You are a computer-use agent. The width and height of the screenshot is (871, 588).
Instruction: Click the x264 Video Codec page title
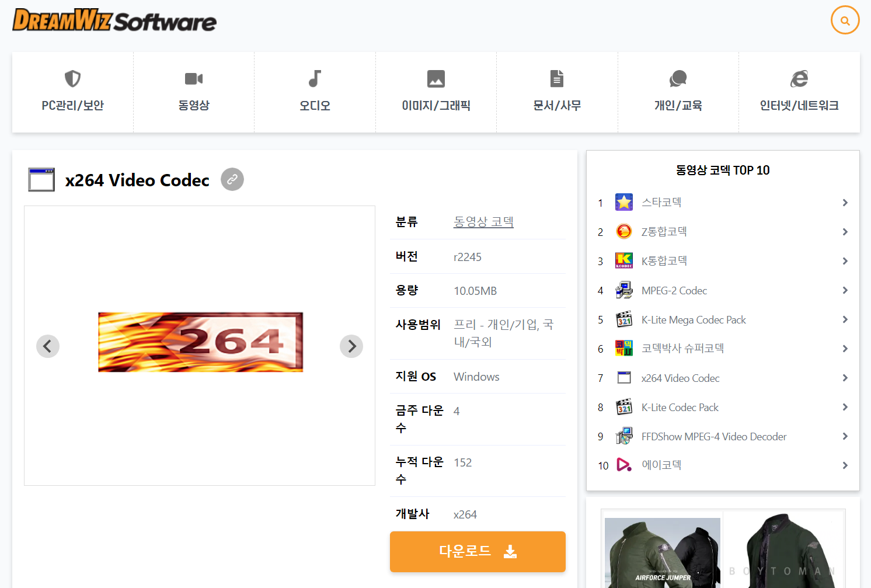click(x=137, y=180)
